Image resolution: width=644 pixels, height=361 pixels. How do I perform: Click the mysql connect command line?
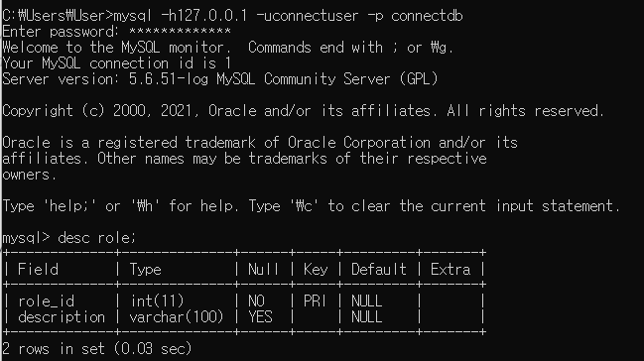(x=232, y=16)
